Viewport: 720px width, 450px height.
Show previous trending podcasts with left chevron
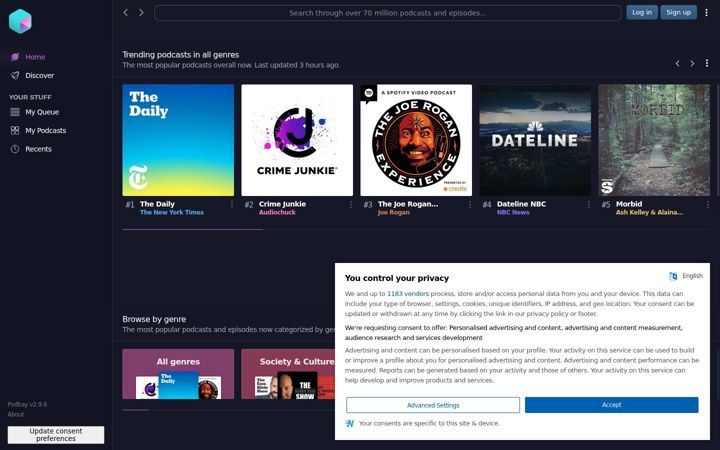coord(677,63)
